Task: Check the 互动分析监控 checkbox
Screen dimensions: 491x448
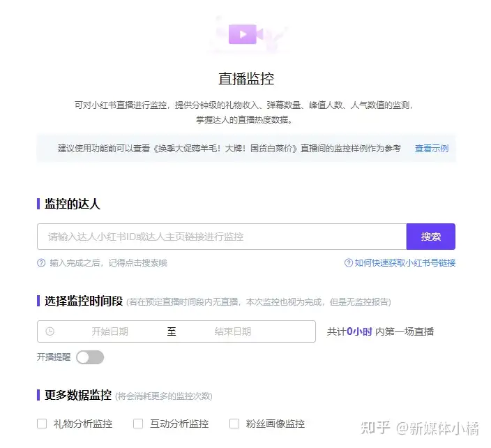Action: [x=138, y=424]
